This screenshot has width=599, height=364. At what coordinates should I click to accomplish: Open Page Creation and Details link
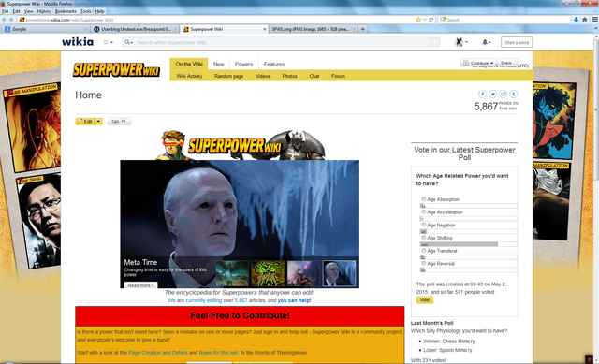[158, 353]
